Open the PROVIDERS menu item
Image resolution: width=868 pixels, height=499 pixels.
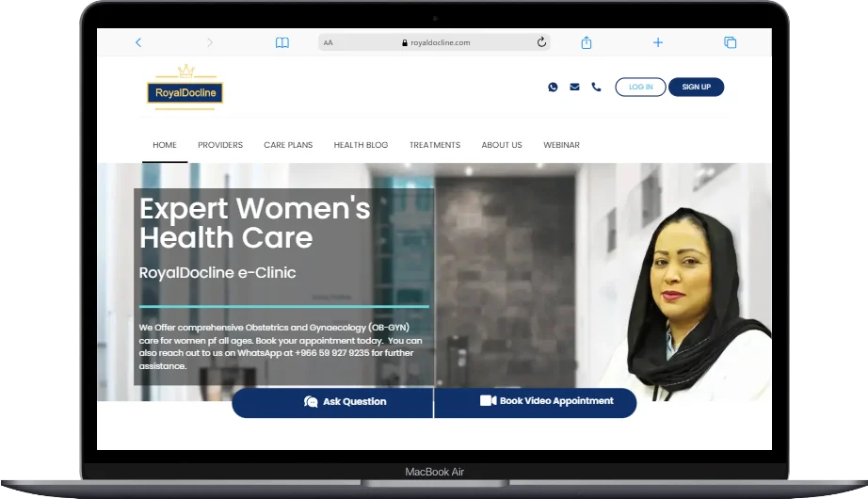pyautogui.click(x=220, y=145)
